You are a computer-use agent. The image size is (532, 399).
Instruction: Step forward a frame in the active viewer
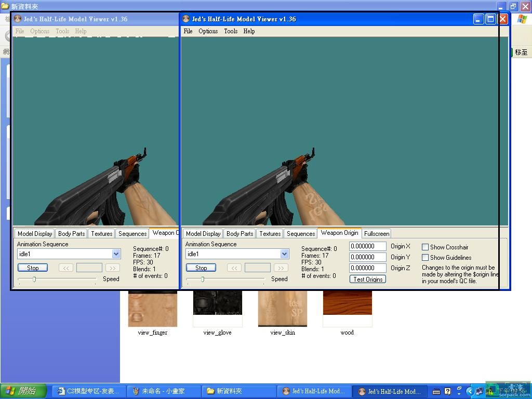[281, 268]
